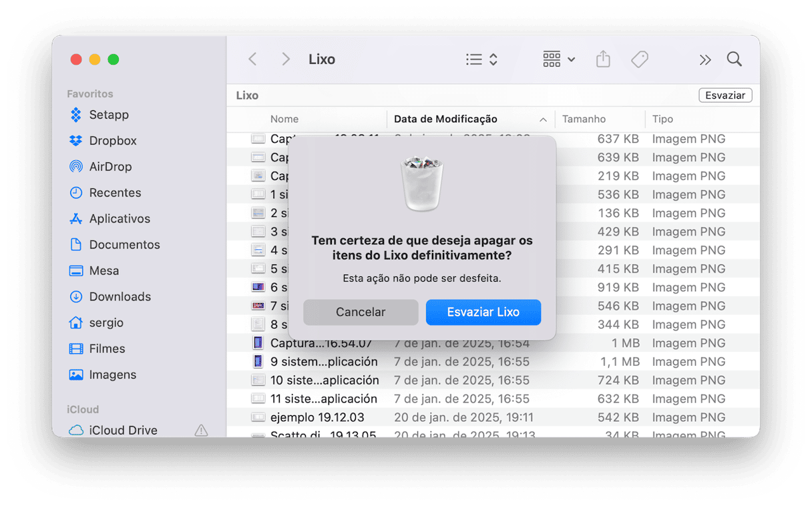Go back with the left chevron

(x=252, y=59)
